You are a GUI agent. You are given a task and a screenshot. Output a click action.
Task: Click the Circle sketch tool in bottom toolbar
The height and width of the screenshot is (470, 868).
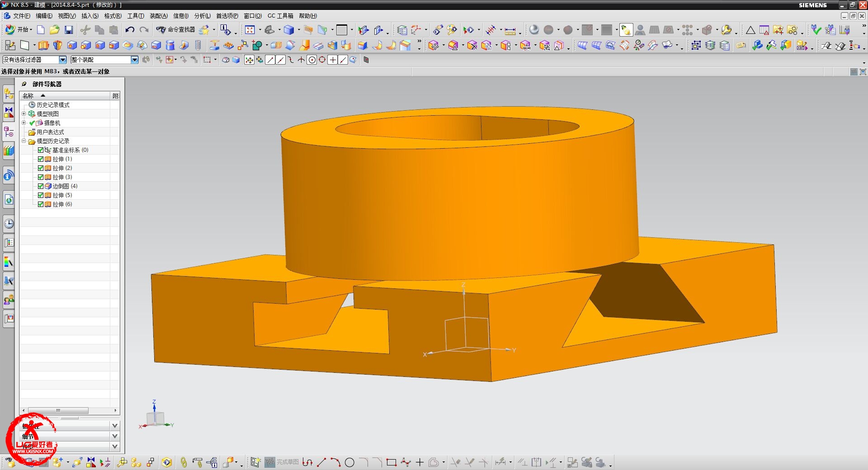point(349,462)
